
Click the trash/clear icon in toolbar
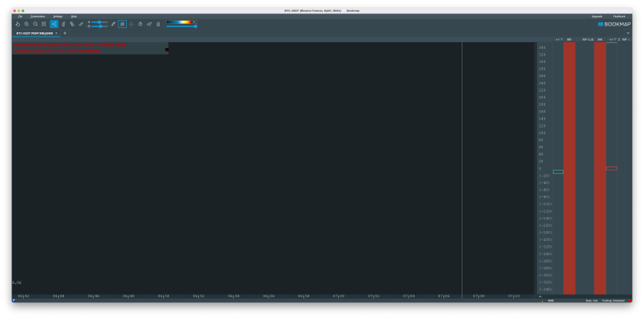pos(158,24)
